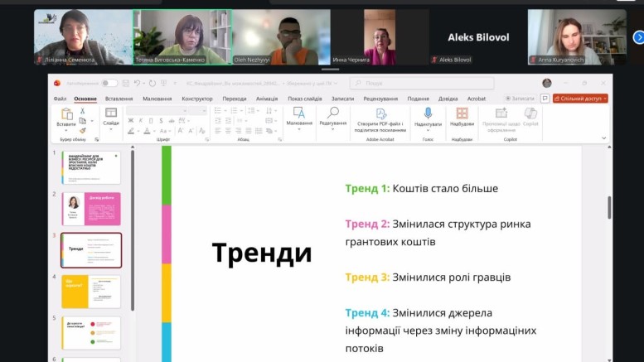Click the text highlight color pen
Viewport: 644px width, 362px height.
(x=131, y=131)
